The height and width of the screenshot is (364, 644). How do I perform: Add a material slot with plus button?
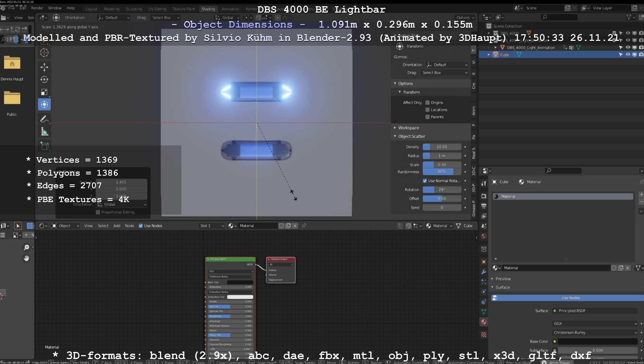tap(642, 195)
